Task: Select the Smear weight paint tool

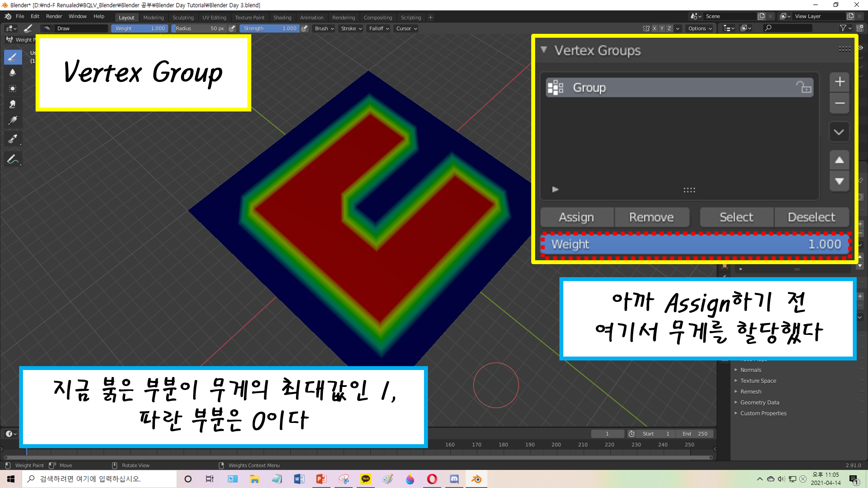Action: pyautogui.click(x=13, y=105)
